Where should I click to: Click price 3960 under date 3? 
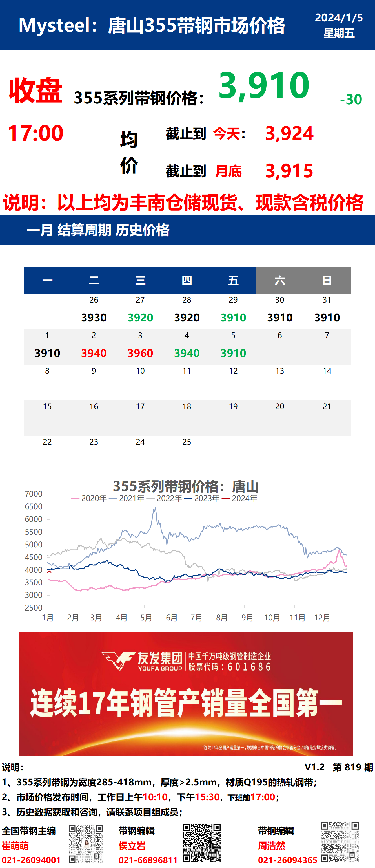[140, 353]
